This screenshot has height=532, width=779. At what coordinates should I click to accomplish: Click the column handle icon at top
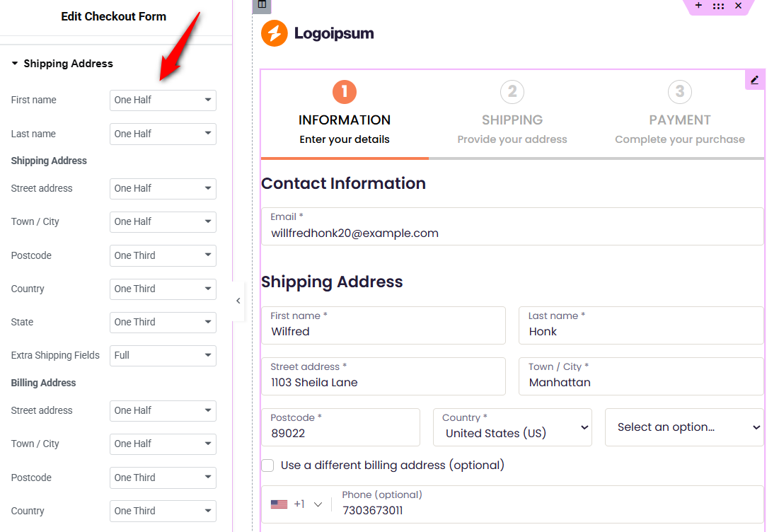pos(262,6)
